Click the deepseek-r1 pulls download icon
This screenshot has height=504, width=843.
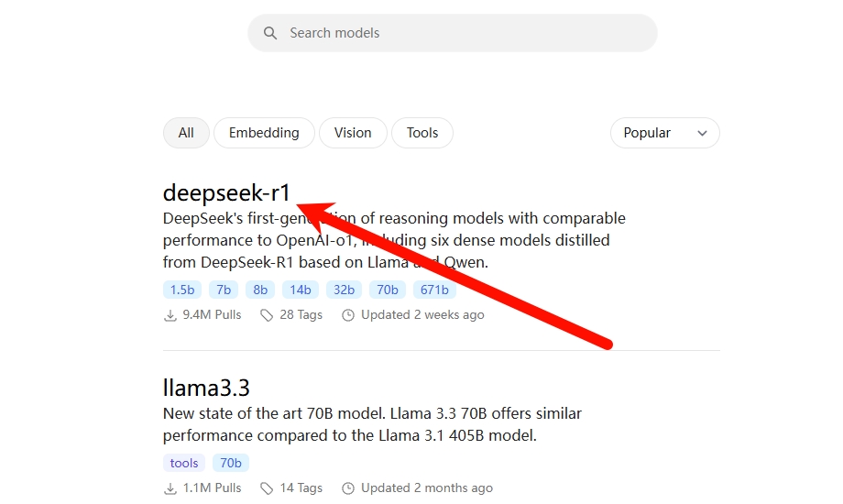point(170,315)
